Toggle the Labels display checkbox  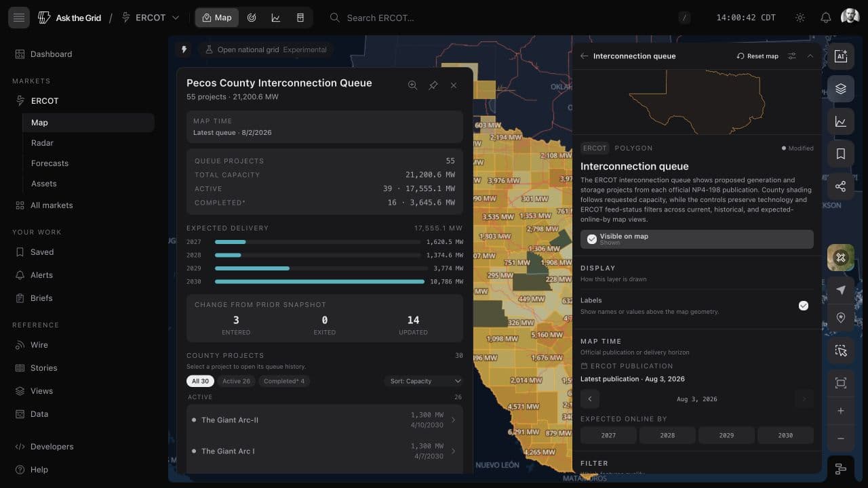tap(804, 306)
